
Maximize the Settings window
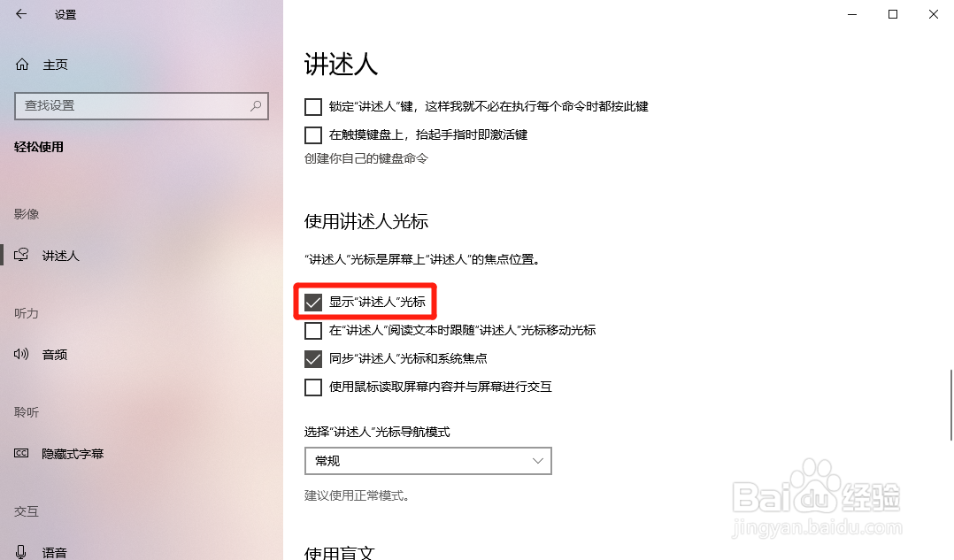pos(893,14)
